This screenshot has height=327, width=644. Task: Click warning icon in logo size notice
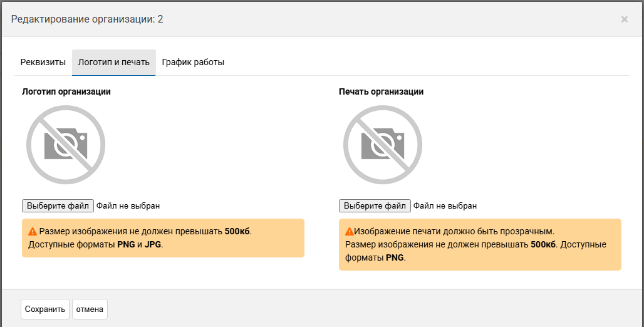tap(33, 232)
